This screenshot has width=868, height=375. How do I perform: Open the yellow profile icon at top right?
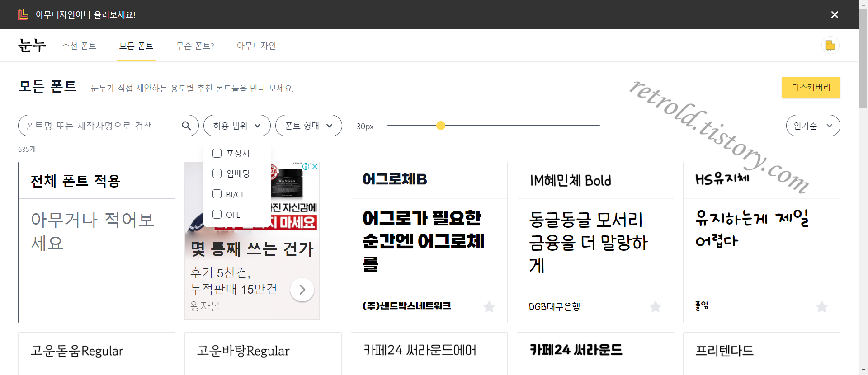[x=830, y=45]
